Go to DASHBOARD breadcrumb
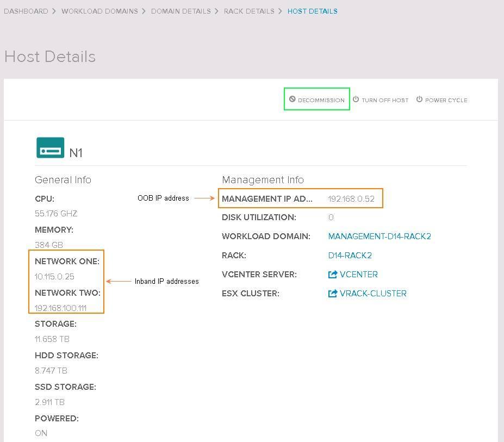The height and width of the screenshot is (442, 504). click(26, 11)
